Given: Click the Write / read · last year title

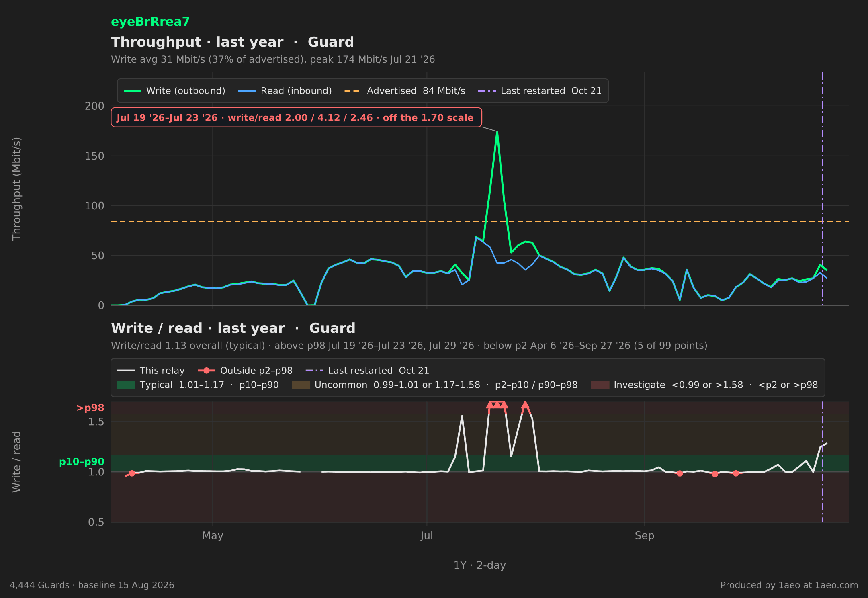Looking at the screenshot, I should (x=233, y=328).
